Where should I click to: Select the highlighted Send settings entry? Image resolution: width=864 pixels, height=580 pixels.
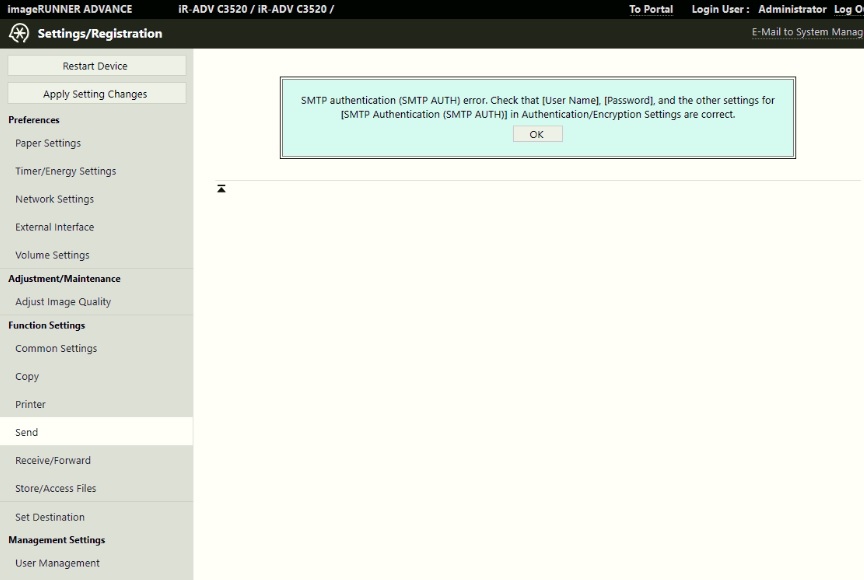[26, 432]
